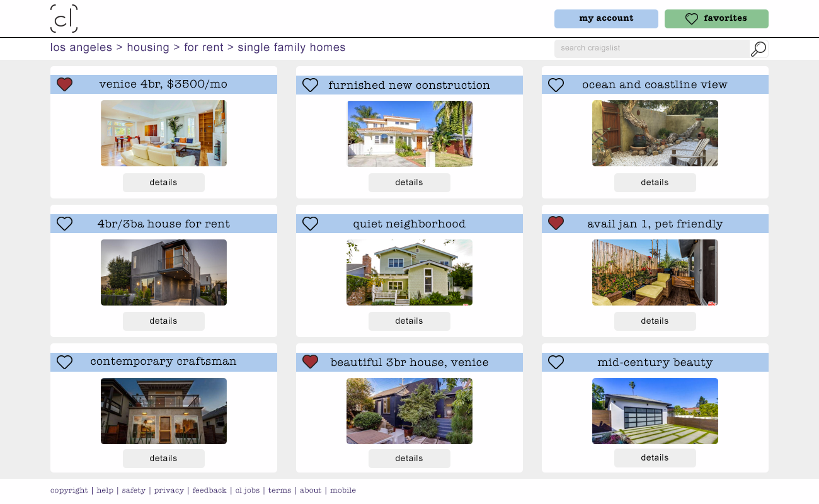Go to housing breadcrumb
This screenshot has height=504, width=819.
coord(148,48)
